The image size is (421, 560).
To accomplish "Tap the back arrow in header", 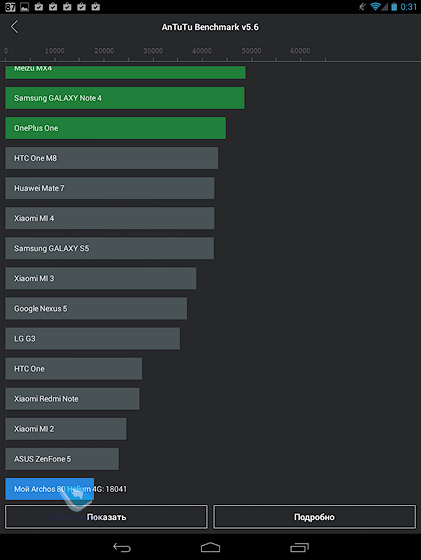I will tap(14, 27).
